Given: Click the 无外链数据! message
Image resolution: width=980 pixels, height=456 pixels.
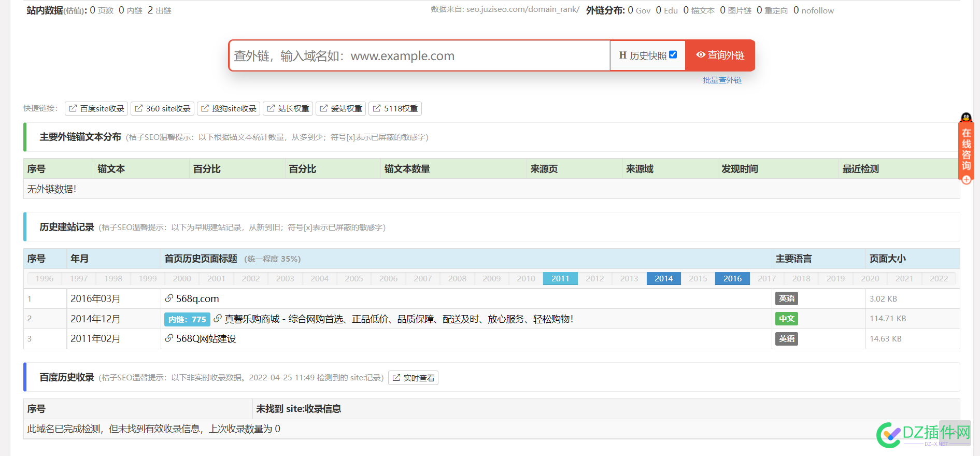Looking at the screenshot, I should coord(52,189).
